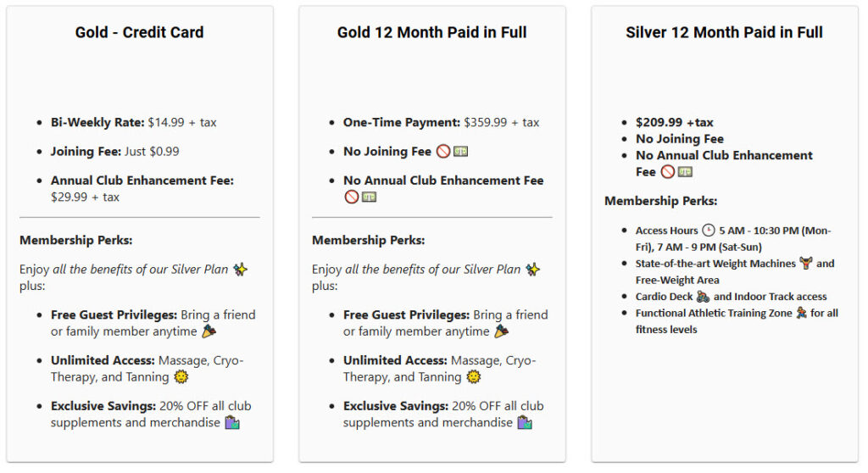
Task: Click shopping bags emoji in Gold Credit Card card
Action: (231, 422)
